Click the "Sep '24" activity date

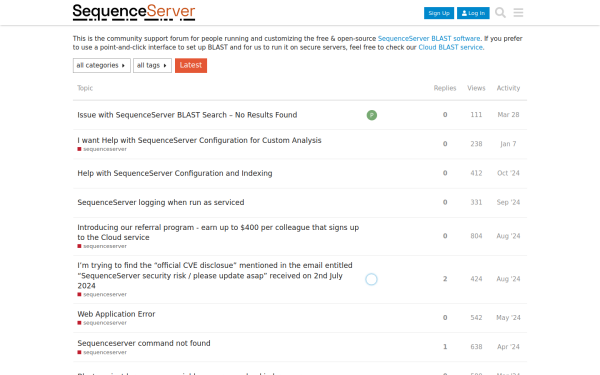pyautogui.click(x=509, y=202)
